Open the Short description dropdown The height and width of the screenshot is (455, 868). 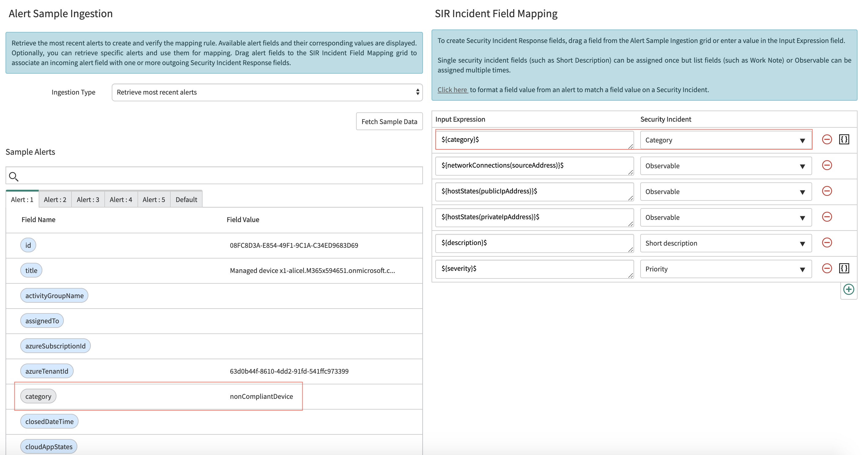(726, 243)
